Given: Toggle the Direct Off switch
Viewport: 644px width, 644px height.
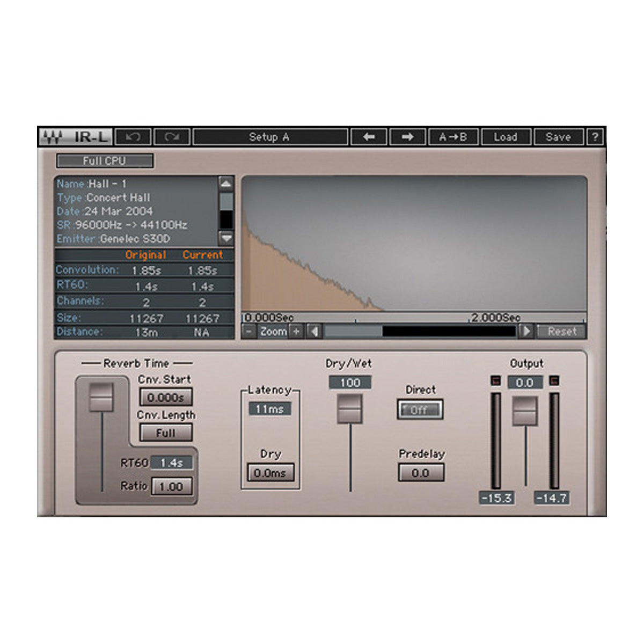Looking at the screenshot, I should click(420, 410).
